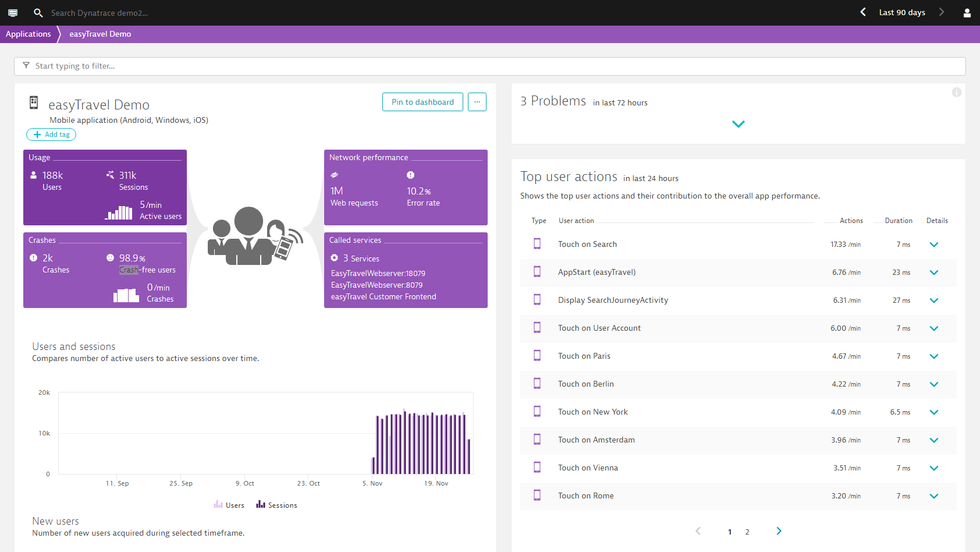Click the Services gear icon
The width and height of the screenshot is (980, 552).
(x=335, y=257)
